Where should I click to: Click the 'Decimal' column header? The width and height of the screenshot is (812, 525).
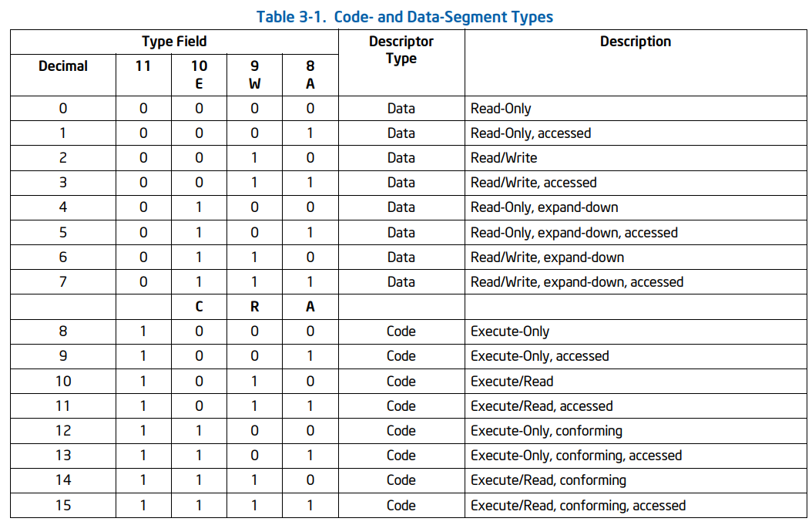click(63, 66)
